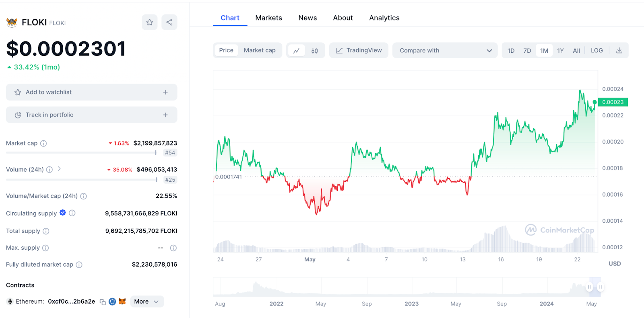Click the market cap rank progress bar

tap(81, 153)
